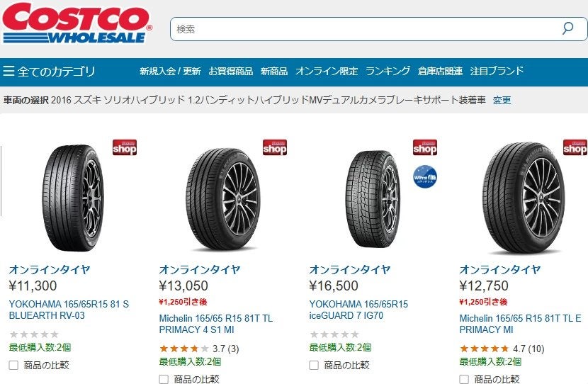Click the blue winter badge on the iceGUARD tire
The image size is (588, 384).
(x=425, y=176)
